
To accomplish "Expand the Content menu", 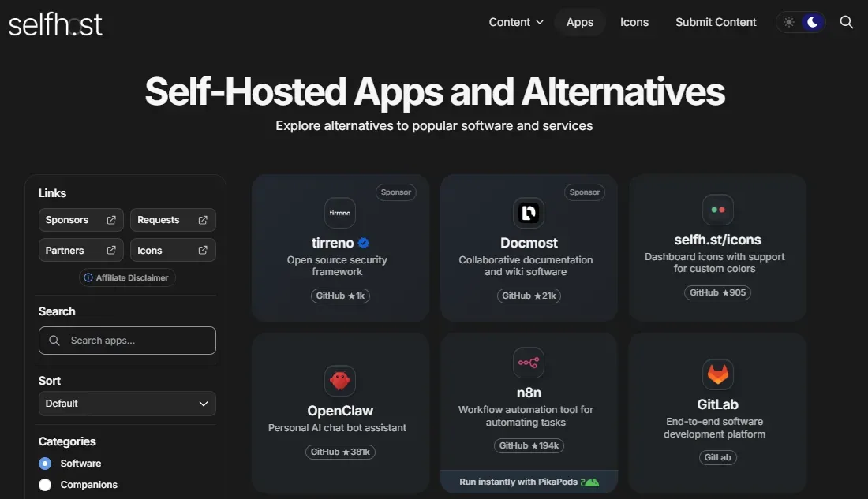I will 516,22.
